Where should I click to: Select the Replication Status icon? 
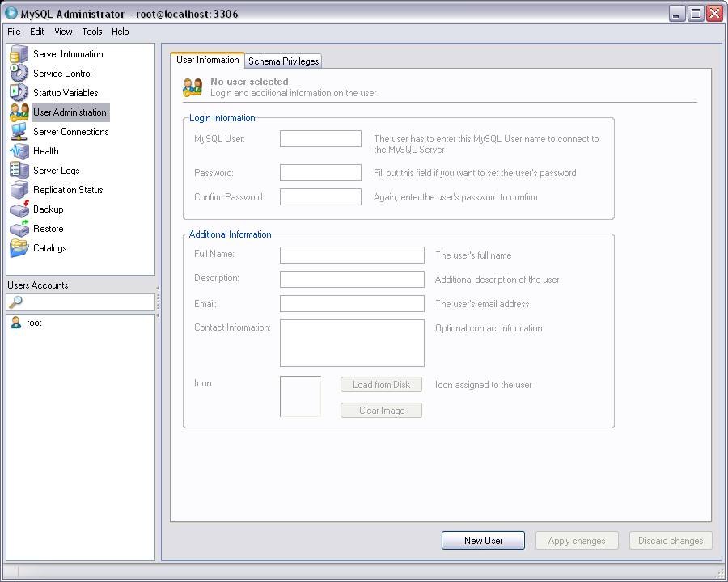pos(19,190)
